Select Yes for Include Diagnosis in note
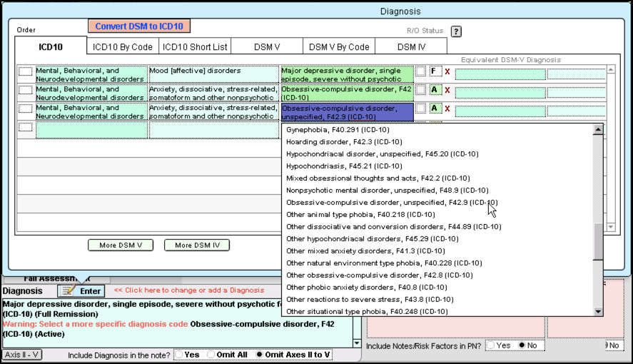Viewport: 633px width, 364px height. [178, 355]
